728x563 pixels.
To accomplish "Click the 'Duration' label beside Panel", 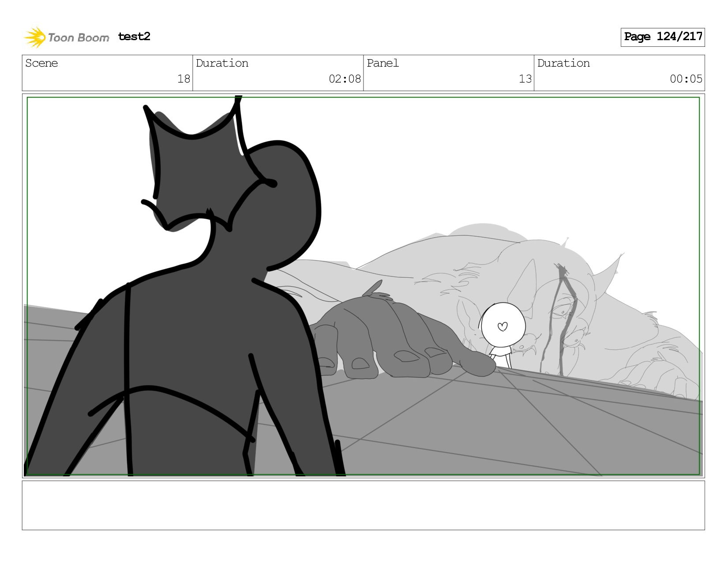I will point(563,63).
